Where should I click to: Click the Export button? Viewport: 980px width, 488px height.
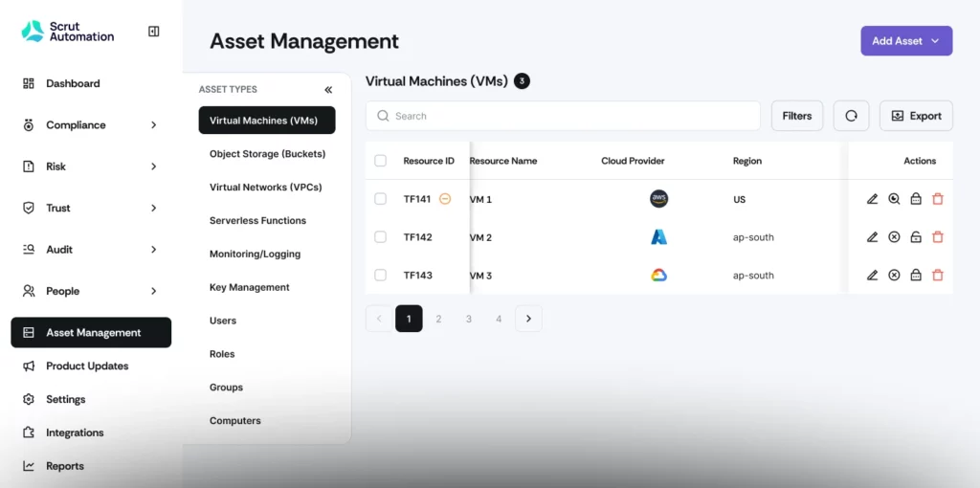pyautogui.click(x=916, y=116)
